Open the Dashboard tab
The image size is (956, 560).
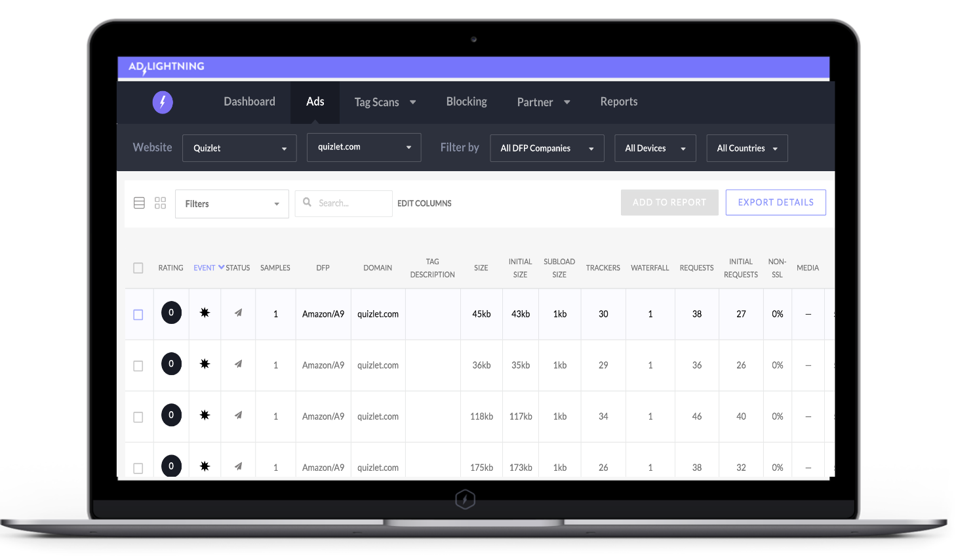249,102
